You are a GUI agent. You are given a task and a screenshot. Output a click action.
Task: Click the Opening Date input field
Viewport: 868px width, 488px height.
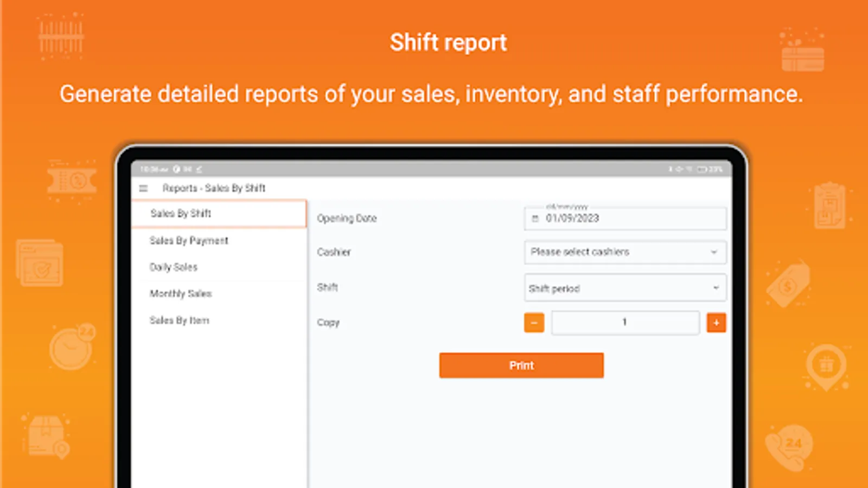pyautogui.click(x=625, y=219)
